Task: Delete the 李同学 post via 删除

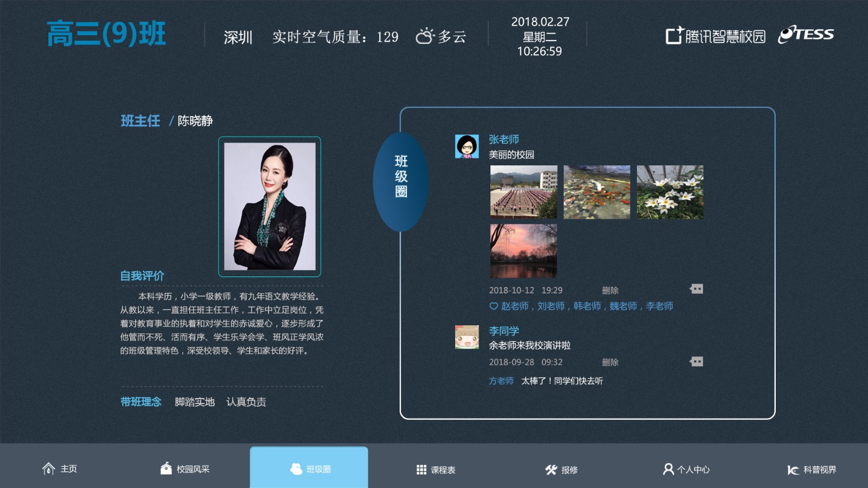Action: point(610,362)
